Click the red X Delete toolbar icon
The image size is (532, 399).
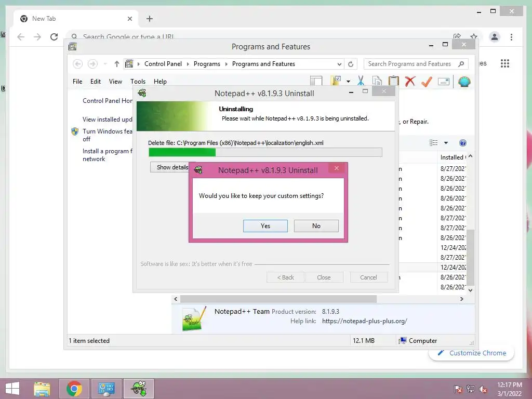[410, 81]
